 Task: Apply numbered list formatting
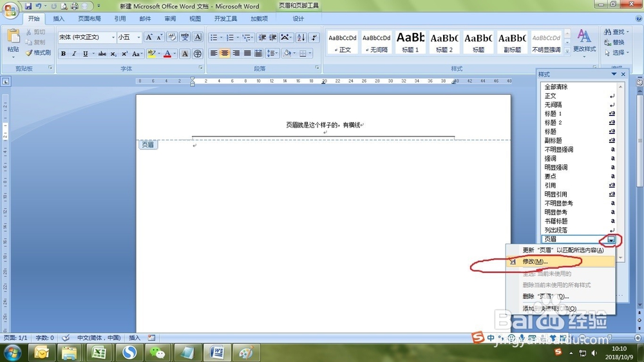230,37
